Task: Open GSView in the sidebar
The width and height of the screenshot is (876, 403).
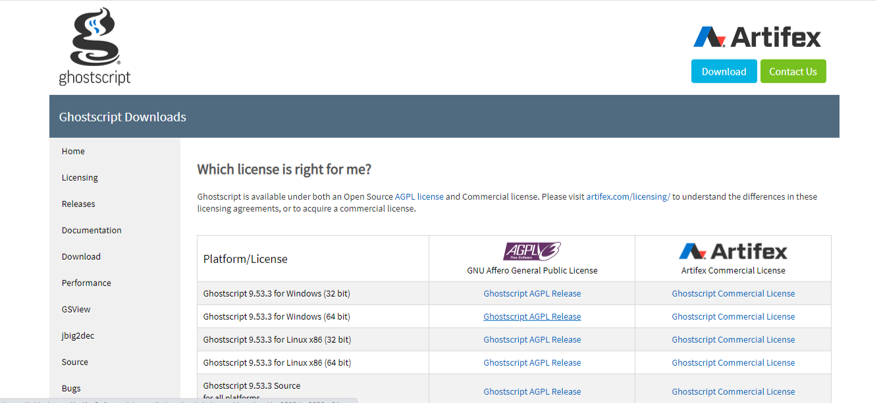Action: pos(76,309)
